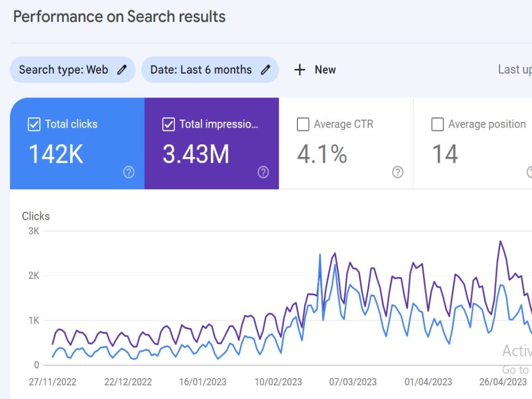This screenshot has width=532, height=399.
Task: Click the pencil icon beside Search type: Web
Action: coord(122,70)
